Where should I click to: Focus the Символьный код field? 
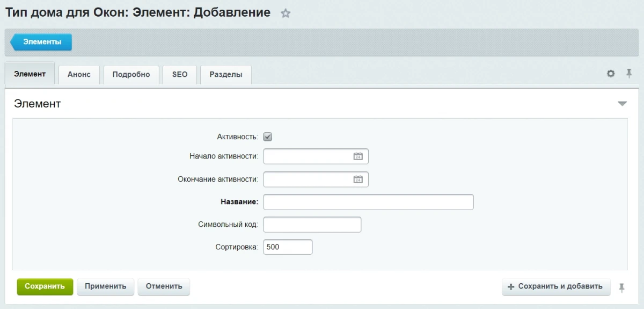point(312,225)
